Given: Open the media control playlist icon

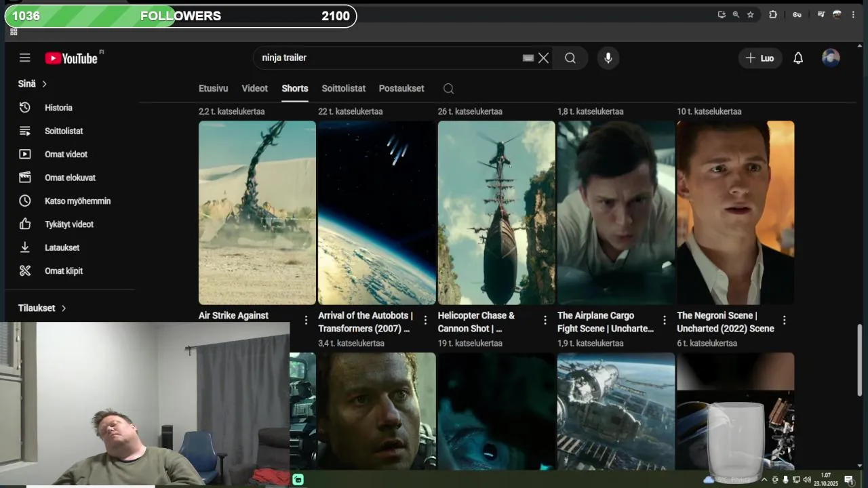Looking at the screenshot, I should 821,14.
